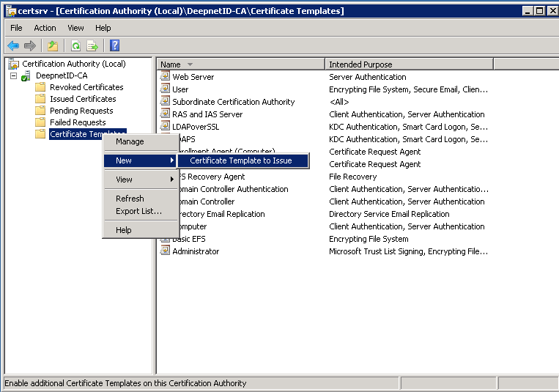Click the Intended Purpose column header
The image size is (559, 392).
[360, 64]
